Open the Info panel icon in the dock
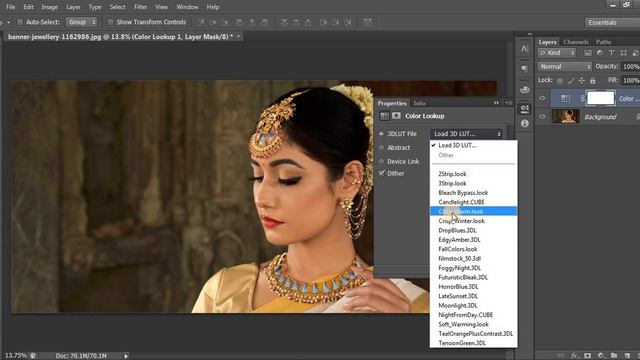 click(x=524, y=123)
